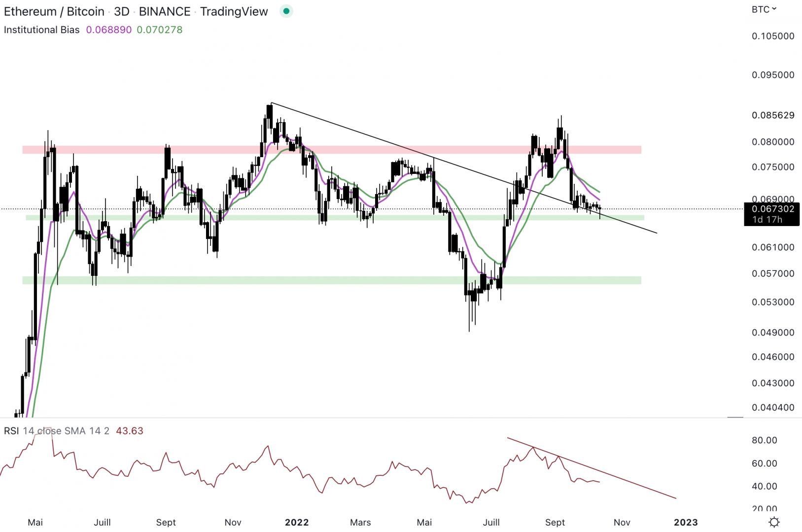Select the 3D interval label
Image resolution: width=802 pixels, height=532 pixels.
coord(122,11)
